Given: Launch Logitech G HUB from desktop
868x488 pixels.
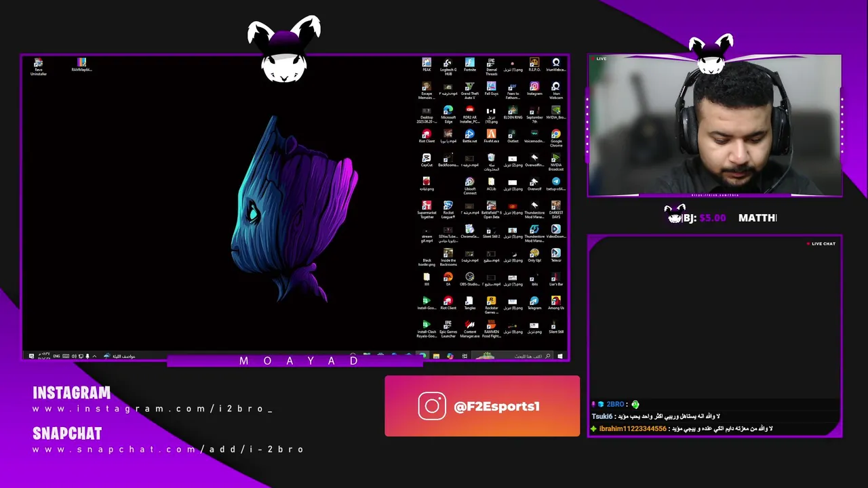Looking at the screenshot, I should 448,66.
